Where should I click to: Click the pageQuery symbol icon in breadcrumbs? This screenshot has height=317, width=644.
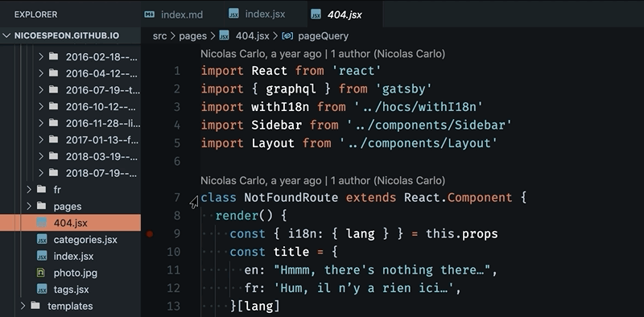pyautogui.click(x=288, y=35)
